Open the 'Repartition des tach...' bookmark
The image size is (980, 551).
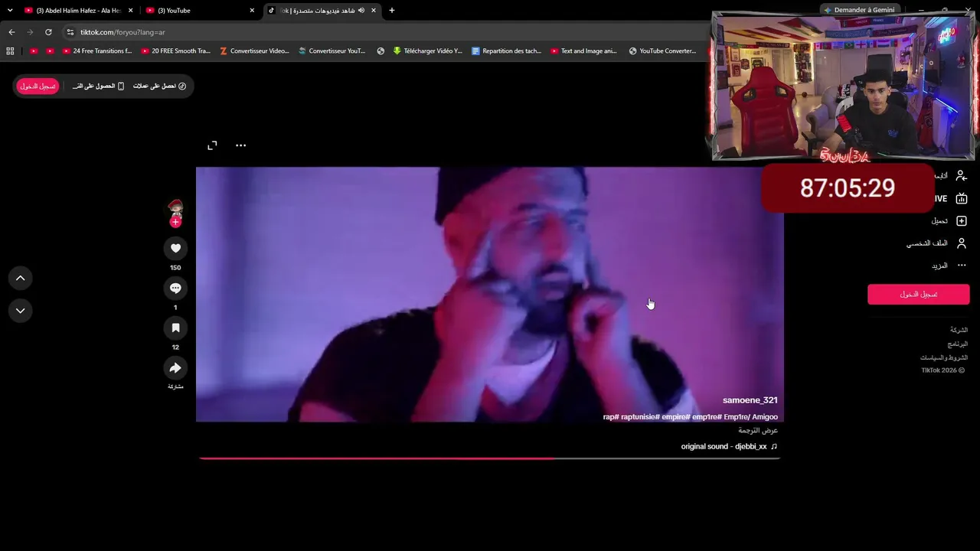506,51
